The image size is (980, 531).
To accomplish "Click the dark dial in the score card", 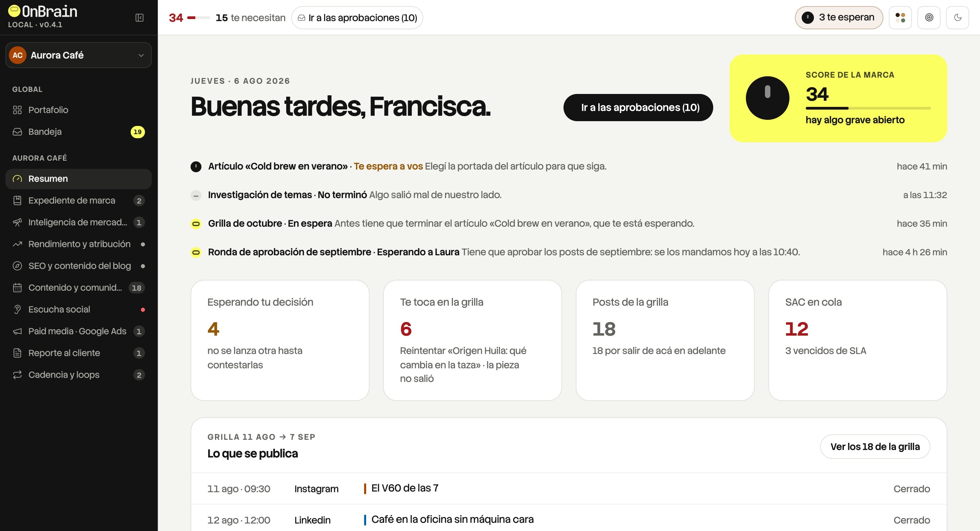I will click(x=767, y=98).
